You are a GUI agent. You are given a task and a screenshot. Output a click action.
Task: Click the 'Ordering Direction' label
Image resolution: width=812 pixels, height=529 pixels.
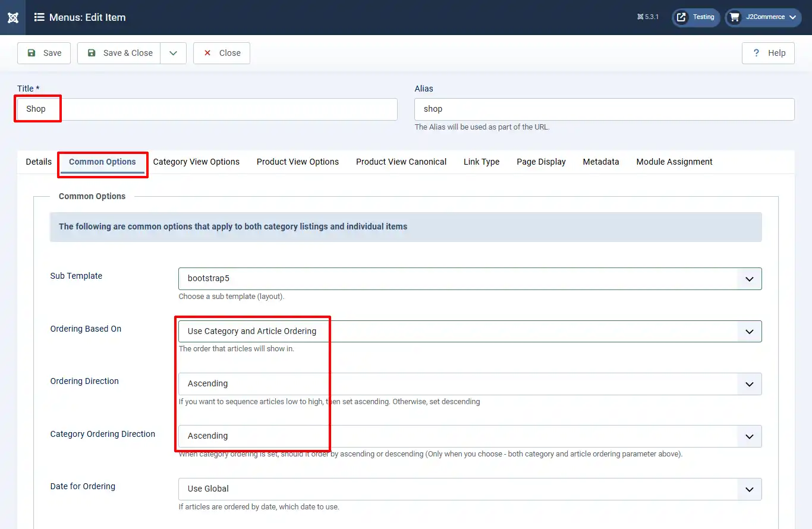84,381
